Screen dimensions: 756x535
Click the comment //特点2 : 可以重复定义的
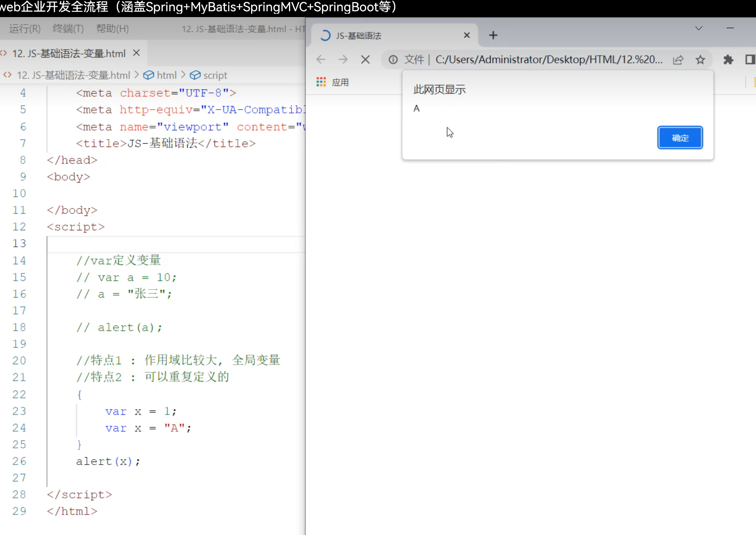pyautogui.click(x=153, y=377)
